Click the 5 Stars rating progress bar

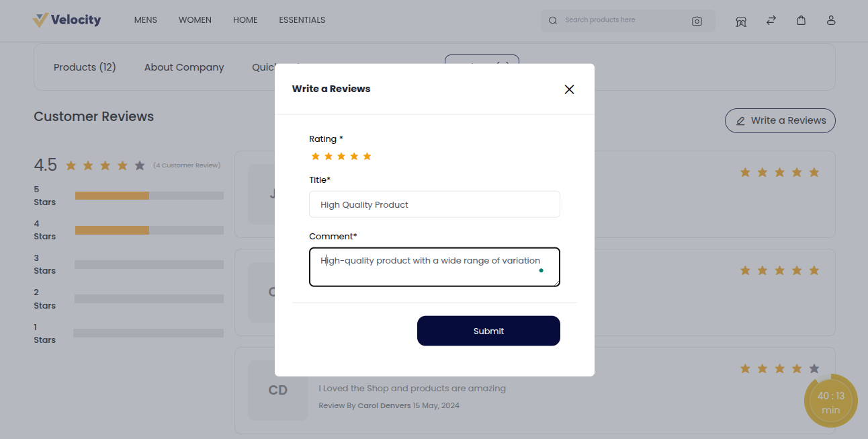point(148,196)
